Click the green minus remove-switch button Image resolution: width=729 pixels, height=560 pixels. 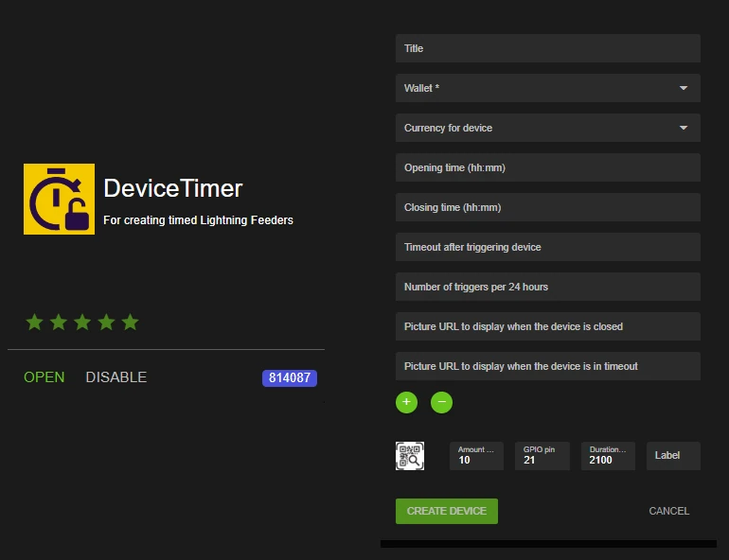[x=441, y=402]
